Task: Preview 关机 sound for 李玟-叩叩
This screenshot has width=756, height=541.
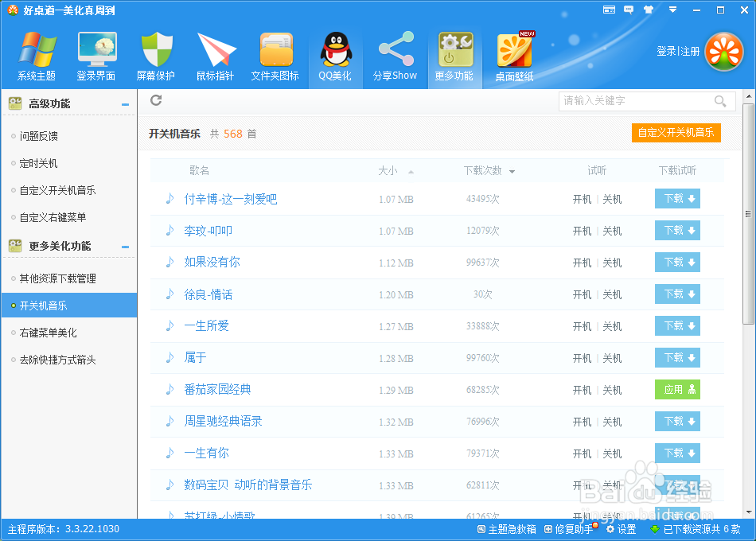Action: click(x=612, y=230)
